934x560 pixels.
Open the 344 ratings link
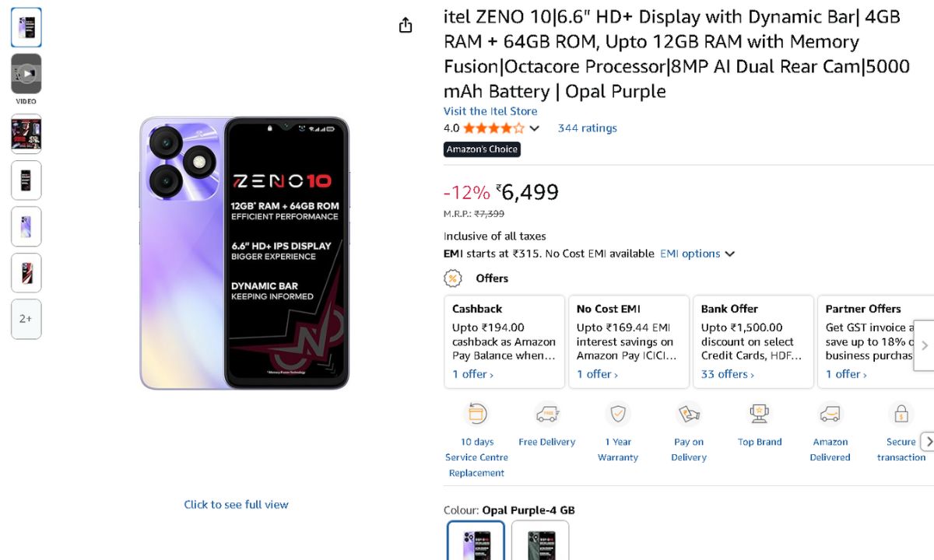(587, 128)
